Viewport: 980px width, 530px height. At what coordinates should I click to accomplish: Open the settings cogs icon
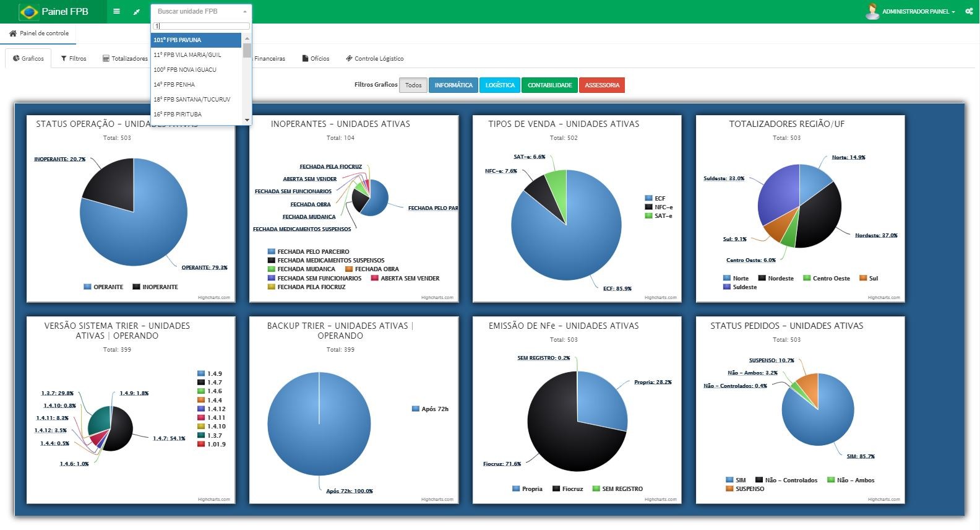coord(969,12)
